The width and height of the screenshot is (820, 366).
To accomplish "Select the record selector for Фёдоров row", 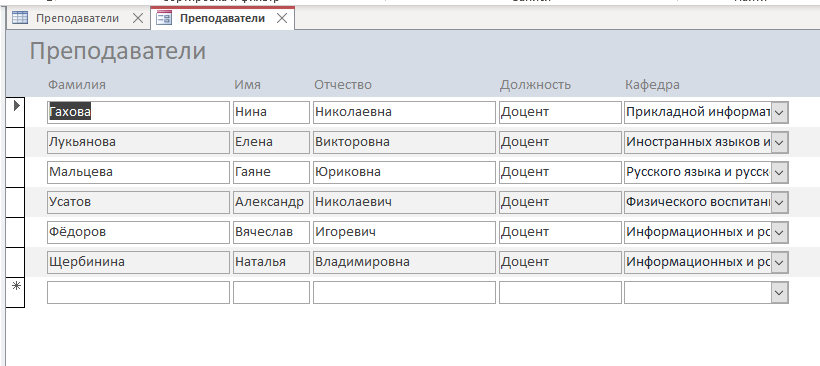I will coord(15,232).
